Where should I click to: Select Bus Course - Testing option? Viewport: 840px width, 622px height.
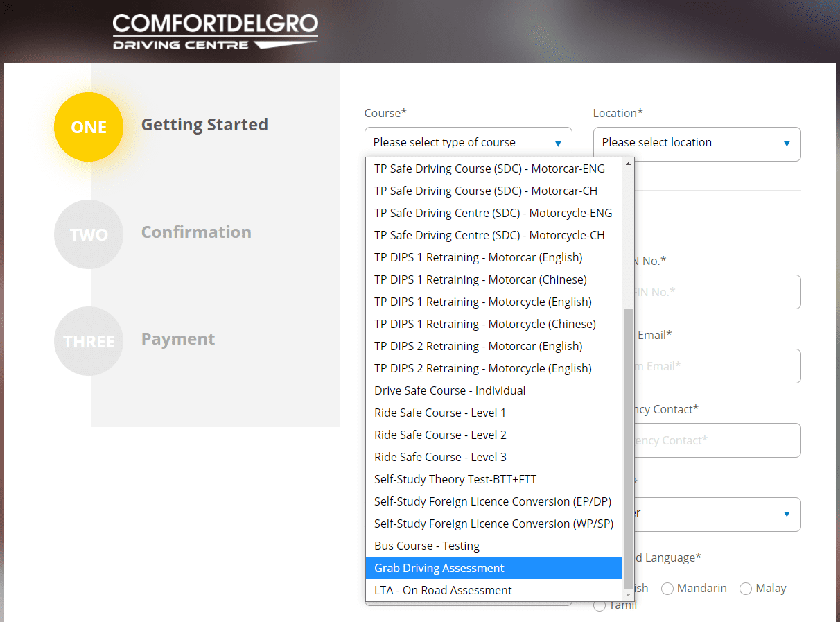coord(493,546)
